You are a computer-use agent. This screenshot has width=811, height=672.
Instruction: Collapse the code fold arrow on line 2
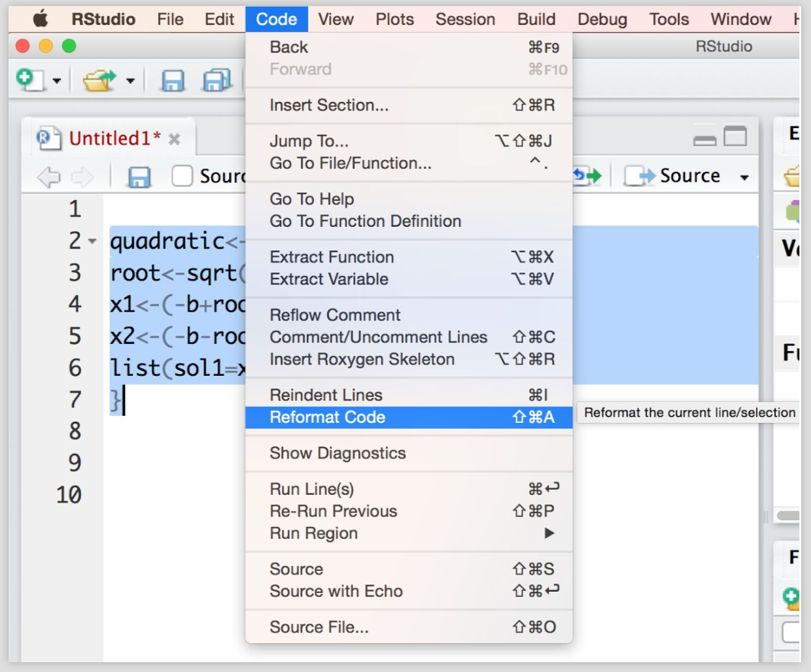[x=92, y=241]
